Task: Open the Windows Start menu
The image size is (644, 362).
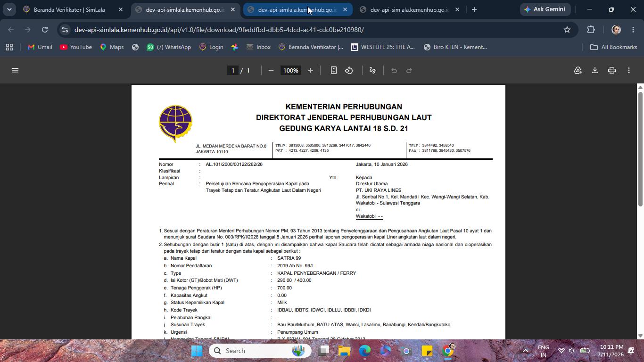Action: click(x=197, y=351)
